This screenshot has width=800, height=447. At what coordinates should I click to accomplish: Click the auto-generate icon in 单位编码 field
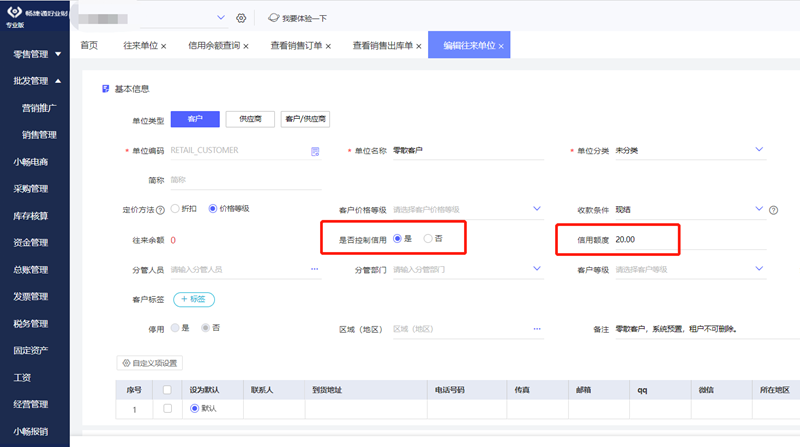click(315, 151)
